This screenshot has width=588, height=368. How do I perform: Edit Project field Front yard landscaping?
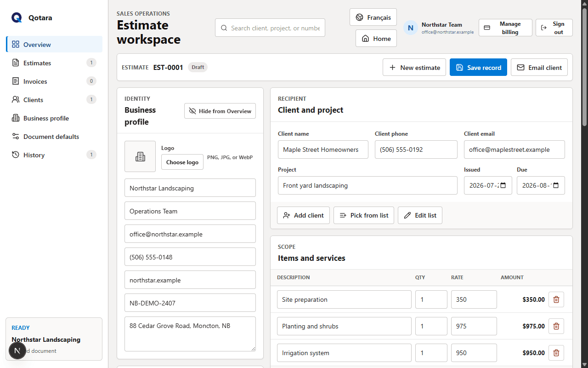click(x=367, y=185)
